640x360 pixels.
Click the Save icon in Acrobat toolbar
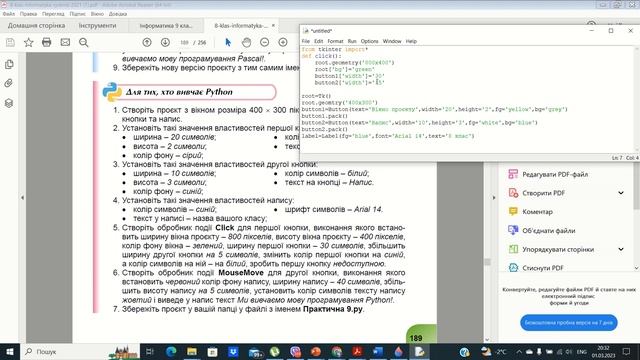click(10, 42)
